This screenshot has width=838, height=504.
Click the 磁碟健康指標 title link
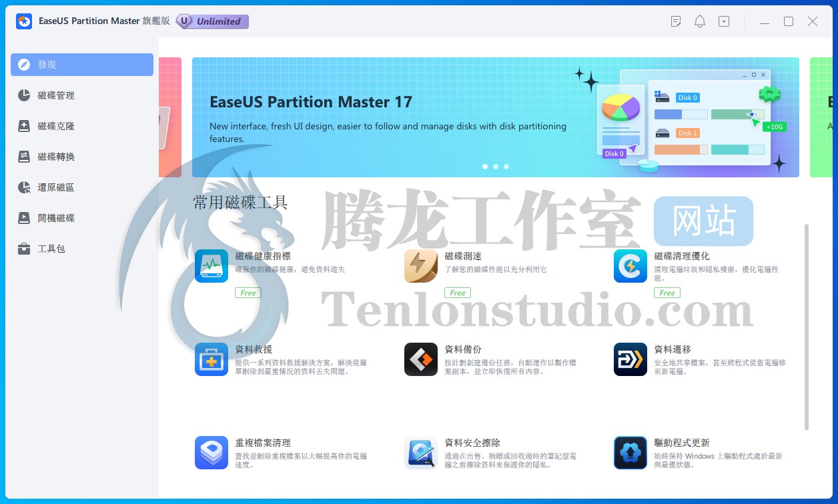(x=263, y=256)
